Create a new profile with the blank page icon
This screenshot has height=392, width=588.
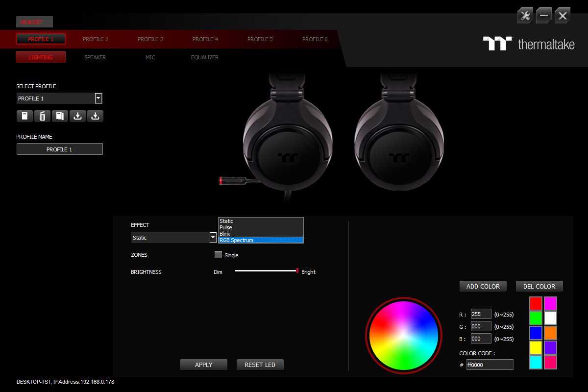24,116
